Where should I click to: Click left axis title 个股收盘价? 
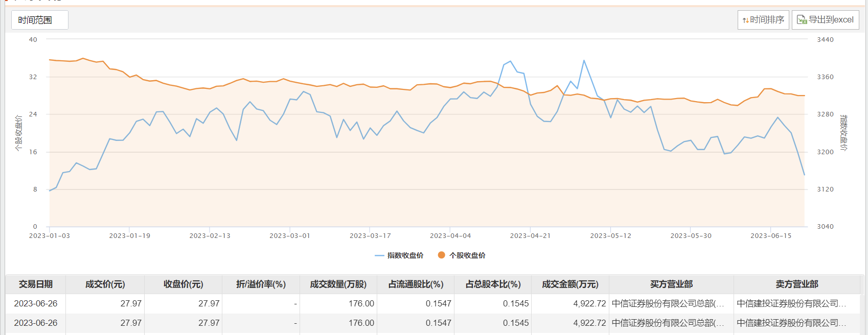click(18, 133)
